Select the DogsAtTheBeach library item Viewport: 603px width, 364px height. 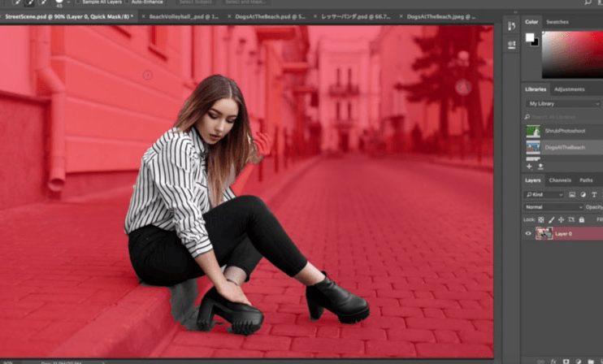point(564,147)
